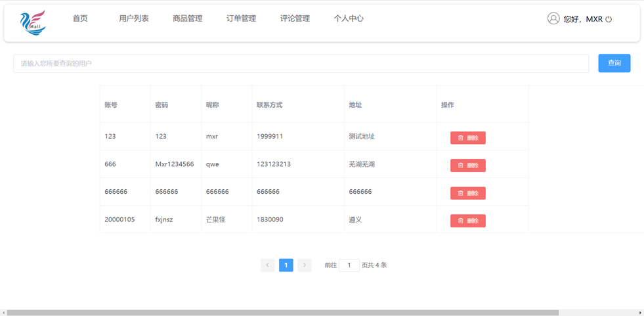644x316 pixels.
Task: Delete the user from address 666666
Action: (468, 193)
